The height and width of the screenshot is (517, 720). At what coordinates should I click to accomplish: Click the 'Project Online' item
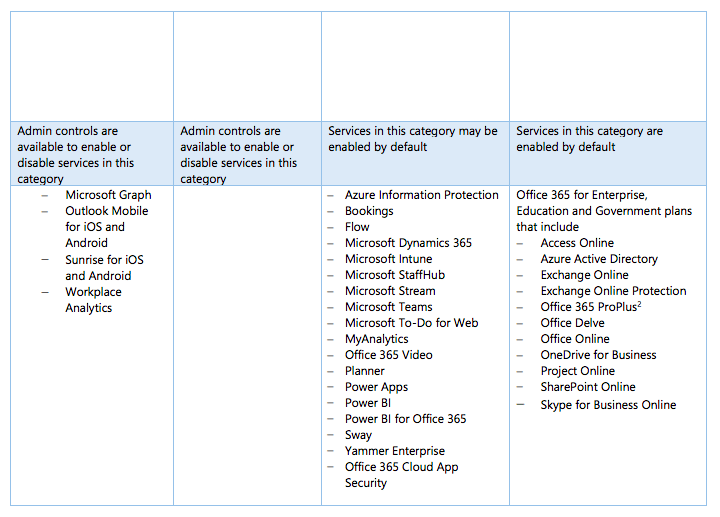click(577, 371)
